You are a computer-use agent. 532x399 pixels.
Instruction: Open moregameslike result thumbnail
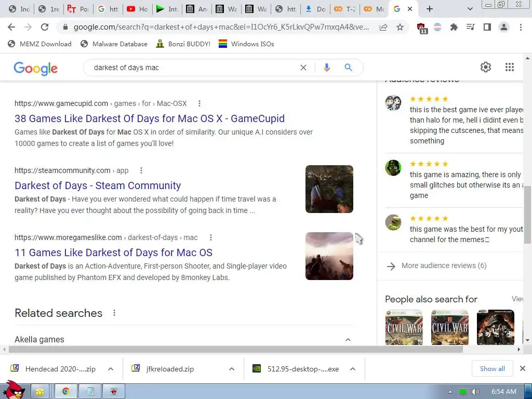click(x=329, y=256)
